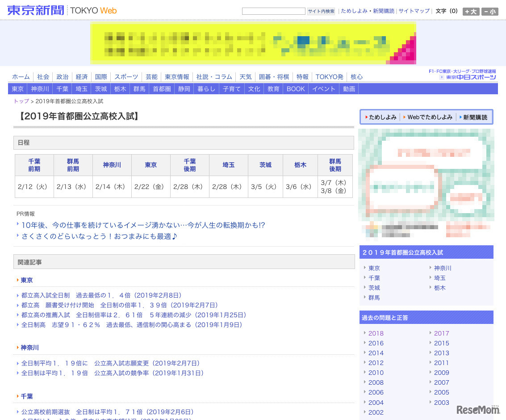Image resolution: width=506 pixels, height=420 pixels.
Task: Shrink text with the －小 button
Action: click(x=490, y=12)
